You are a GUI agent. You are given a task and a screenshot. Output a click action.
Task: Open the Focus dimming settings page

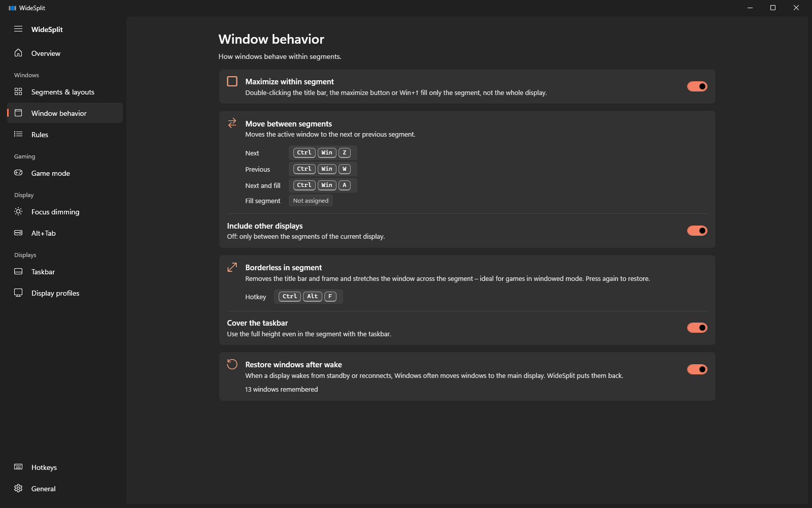pos(65,212)
